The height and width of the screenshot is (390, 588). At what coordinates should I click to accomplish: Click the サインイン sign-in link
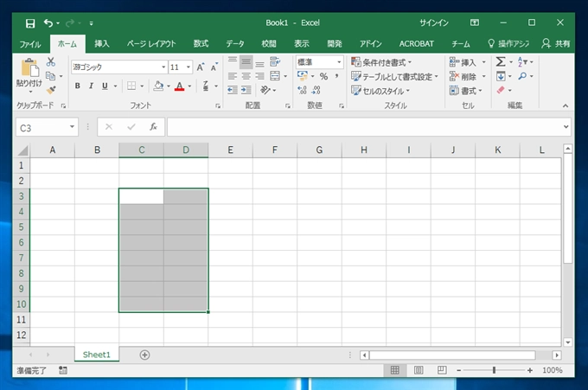click(x=434, y=22)
